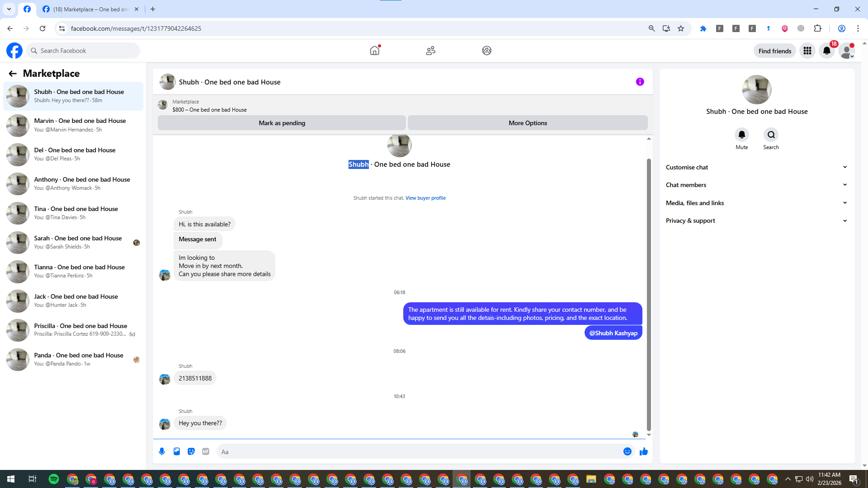This screenshot has width=868, height=488.
Task: Attach a photo using the image icon
Action: [x=177, y=451]
